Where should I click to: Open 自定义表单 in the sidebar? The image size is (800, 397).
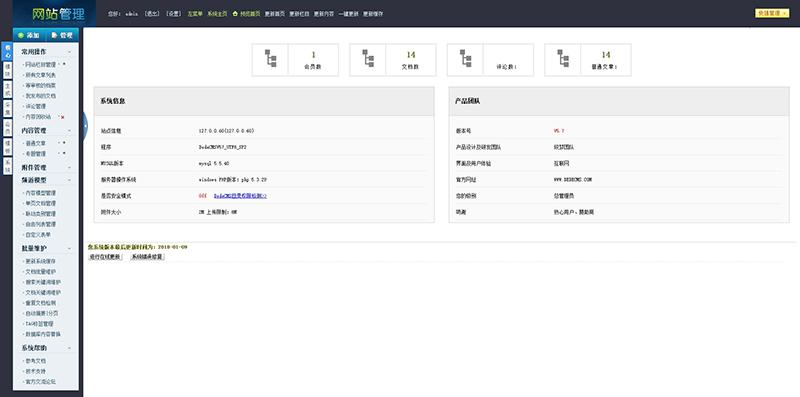[x=38, y=235]
